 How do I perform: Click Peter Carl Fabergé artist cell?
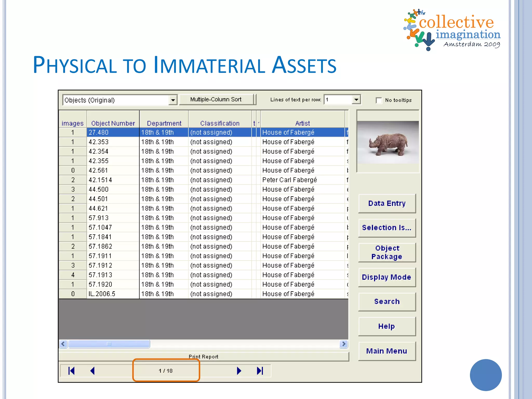(303, 180)
